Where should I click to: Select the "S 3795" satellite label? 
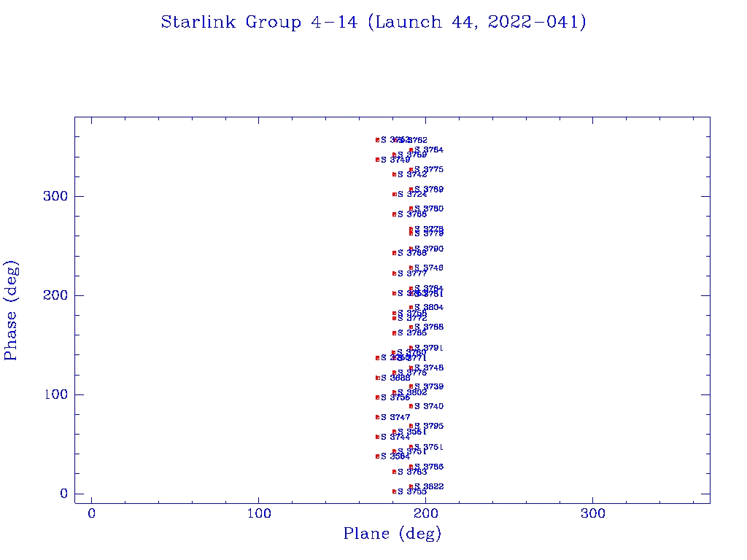[x=429, y=426]
